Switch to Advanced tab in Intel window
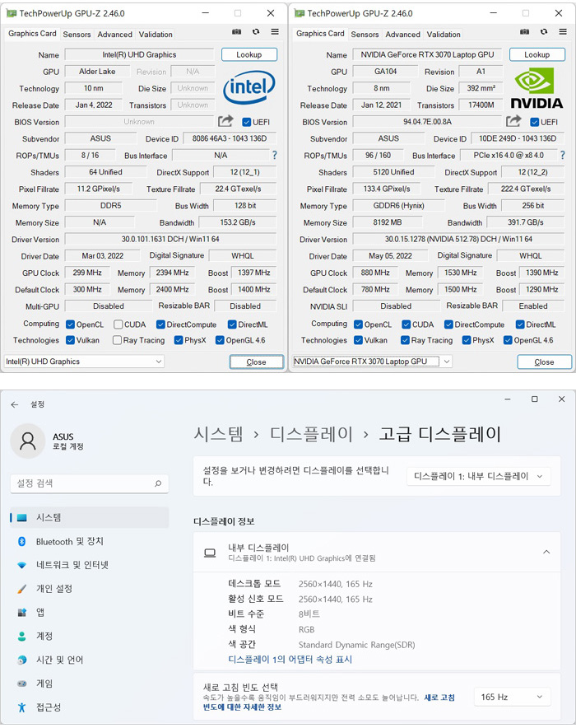Viewport: 576px width, 728px height. 115,35
